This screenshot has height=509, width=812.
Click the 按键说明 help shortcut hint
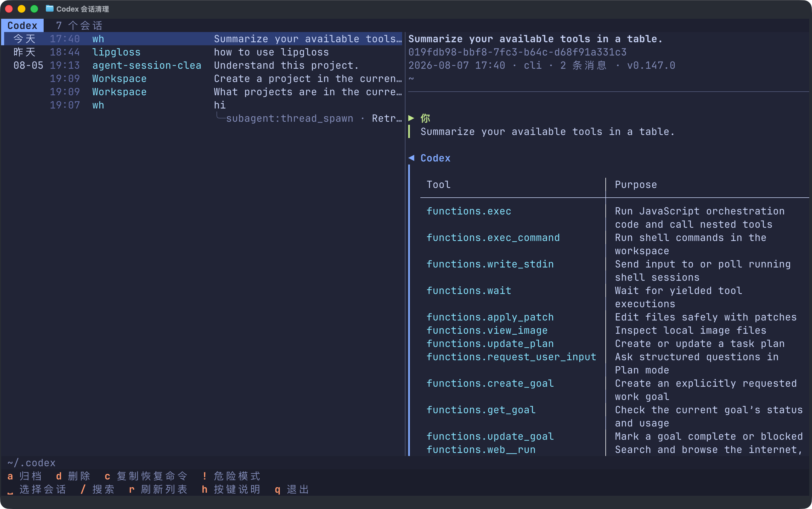231,489
